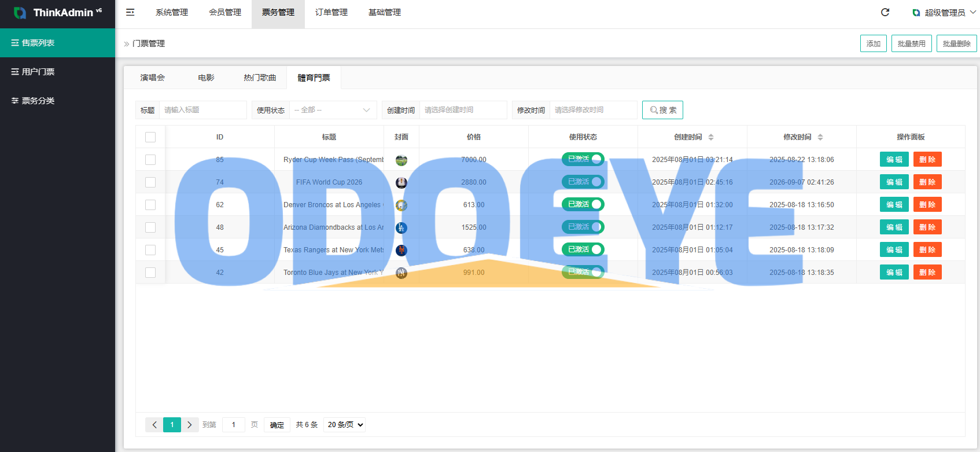Open the FIFA World Cup 2026 cover thumbnail
The height and width of the screenshot is (452, 980).
401,182
